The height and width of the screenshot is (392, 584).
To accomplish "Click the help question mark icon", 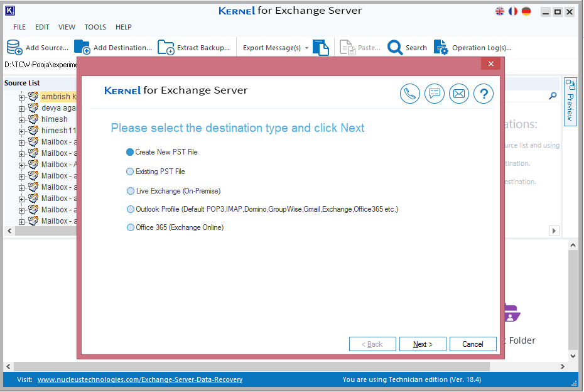I will click(484, 94).
